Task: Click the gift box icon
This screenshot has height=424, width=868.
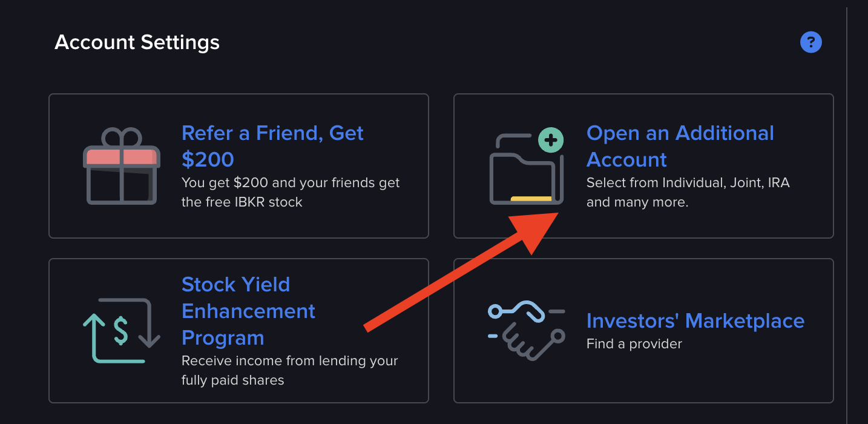Action: point(121,167)
